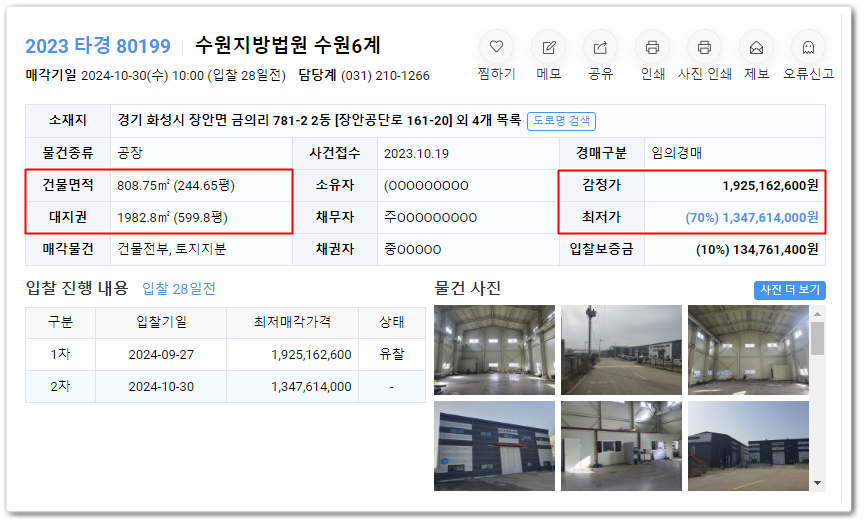Click the 입찰기일 column header
Viewport: 864px width, 524px height.
(x=161, y=322)
